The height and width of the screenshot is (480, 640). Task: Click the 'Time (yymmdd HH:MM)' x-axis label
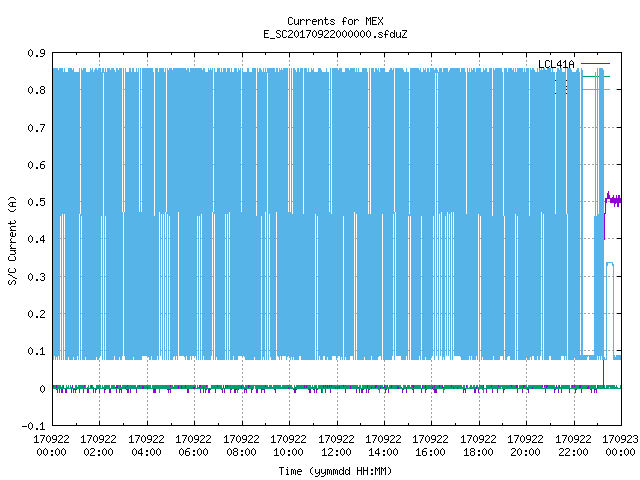point(335,471)
